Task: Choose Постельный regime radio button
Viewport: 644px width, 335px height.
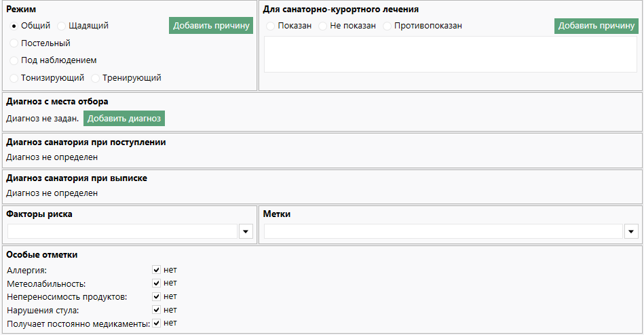Action: (x=14, y=43)
